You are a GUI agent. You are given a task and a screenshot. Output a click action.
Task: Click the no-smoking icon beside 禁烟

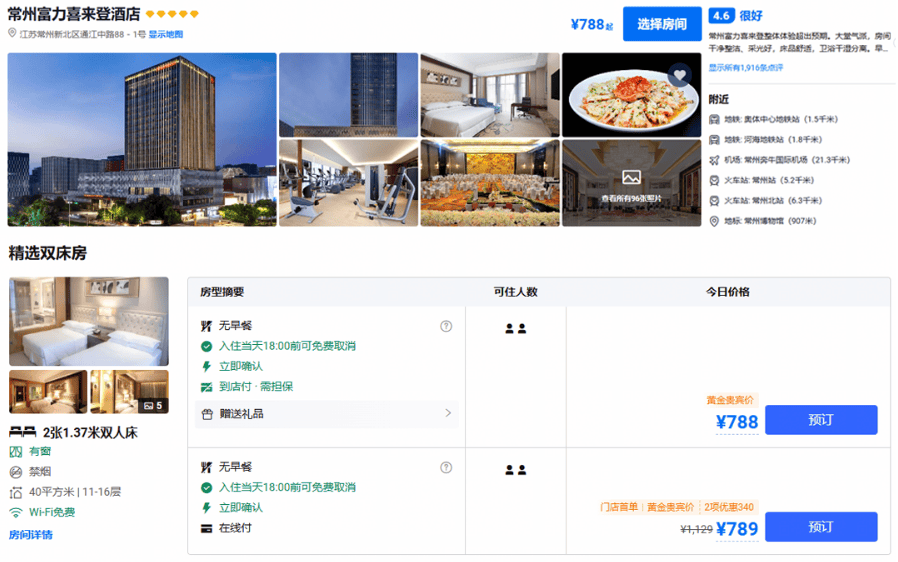click(16, 472)
